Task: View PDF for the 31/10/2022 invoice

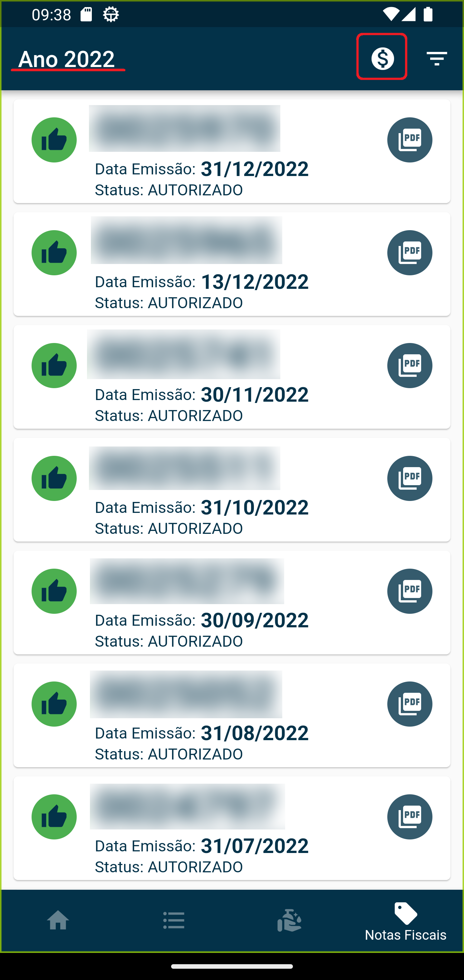Action: 409,478
